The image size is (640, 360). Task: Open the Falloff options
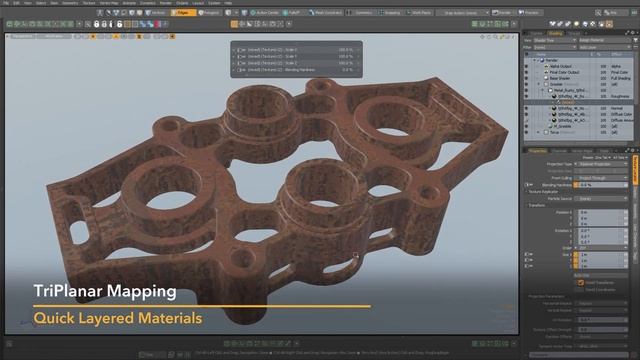click(292, 13)
